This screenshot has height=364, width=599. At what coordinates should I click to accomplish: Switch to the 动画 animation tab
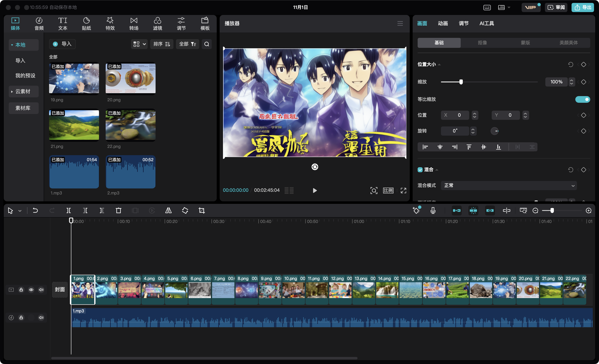pos(443,24)
